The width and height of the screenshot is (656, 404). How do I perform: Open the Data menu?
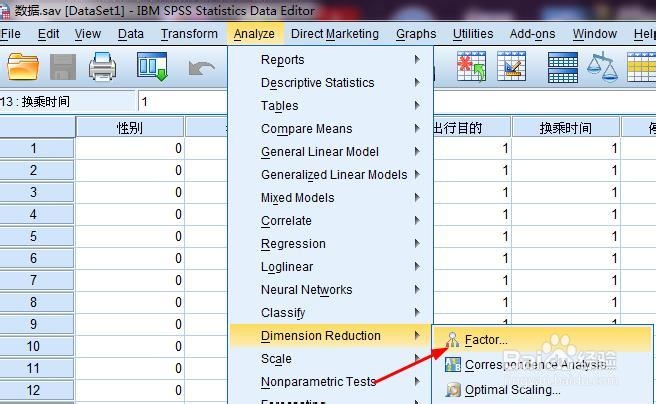(x=131, y=33)
